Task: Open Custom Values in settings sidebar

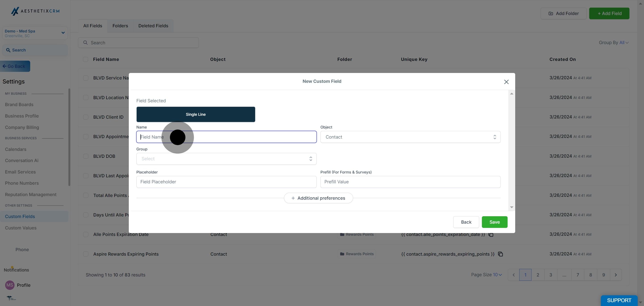Action: coord(21,228)
